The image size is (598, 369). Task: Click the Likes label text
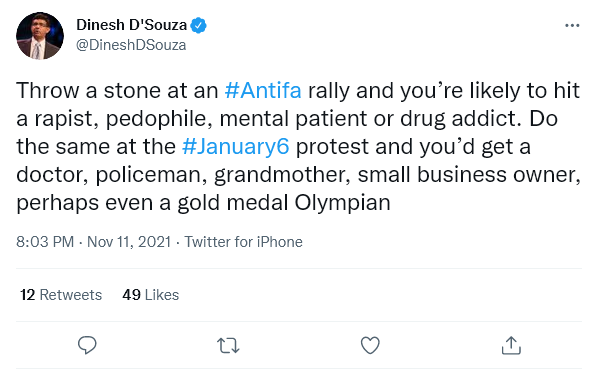tap(162, 295)
